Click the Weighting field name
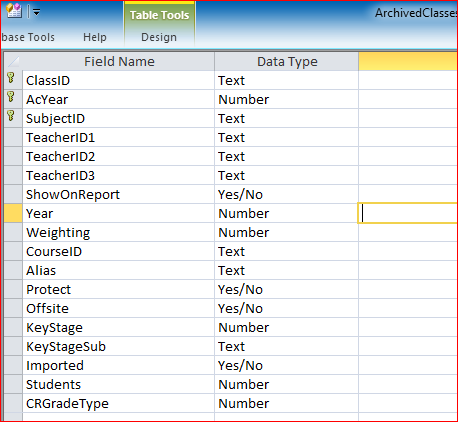458x422 pixels. click(58, 233)
